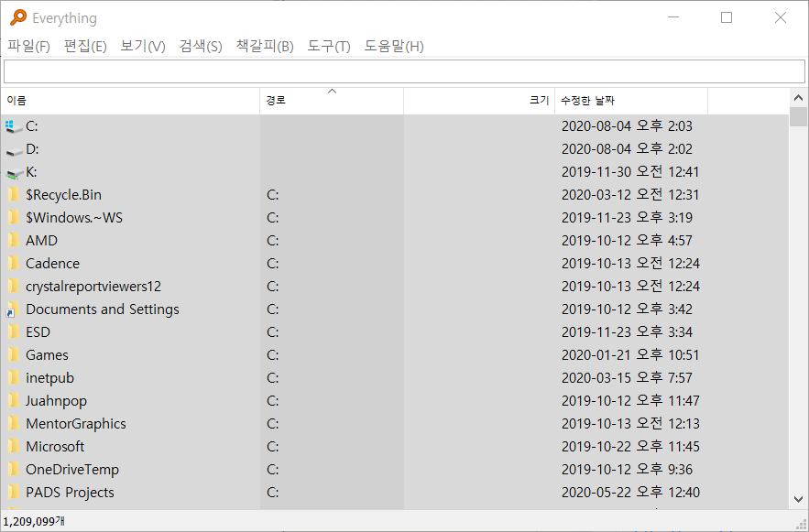Click the C: path of the Games row
The width and height of the screenshot is (809, 532).
coord(273,355)
